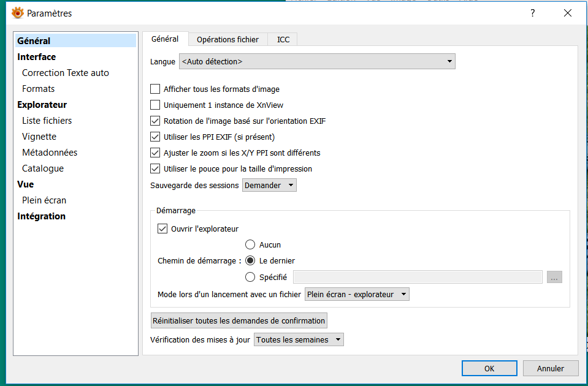Open the update check frequency dropdown
This screenshot has width=588, height=386.
299,339
